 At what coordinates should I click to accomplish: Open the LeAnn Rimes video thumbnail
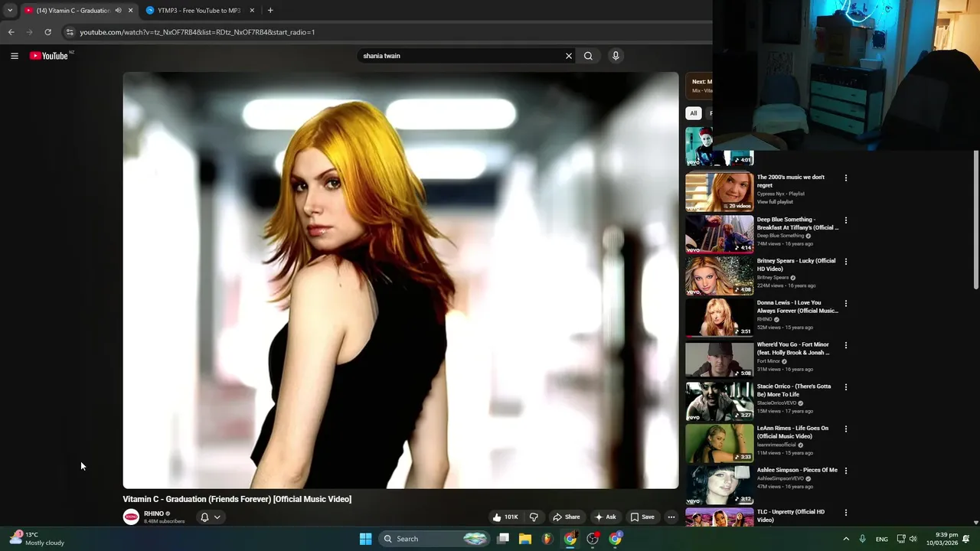point(720,442)
